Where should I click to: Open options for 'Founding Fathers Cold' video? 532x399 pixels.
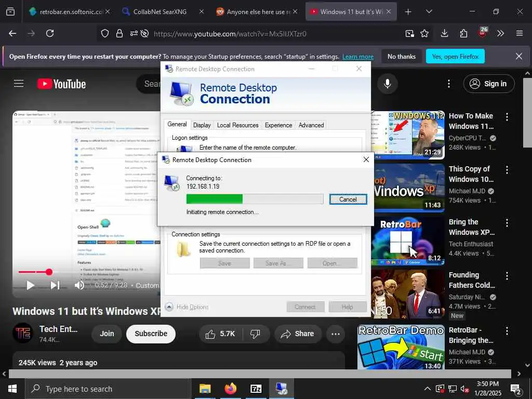click(507, 275)
